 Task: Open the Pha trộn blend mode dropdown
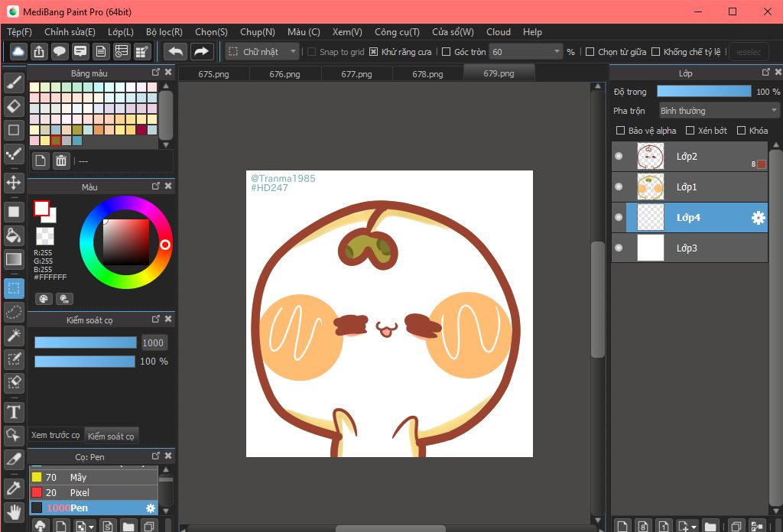pos(719,111)
